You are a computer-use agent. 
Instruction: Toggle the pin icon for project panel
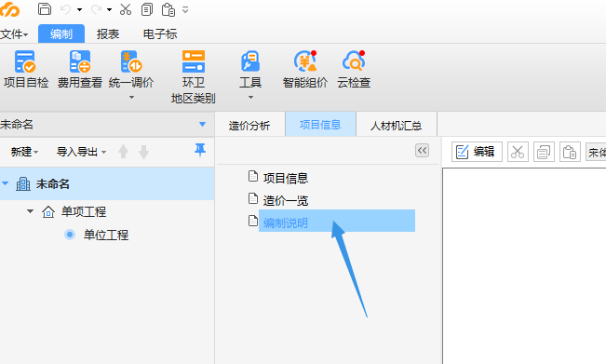(x=200, y=150)
